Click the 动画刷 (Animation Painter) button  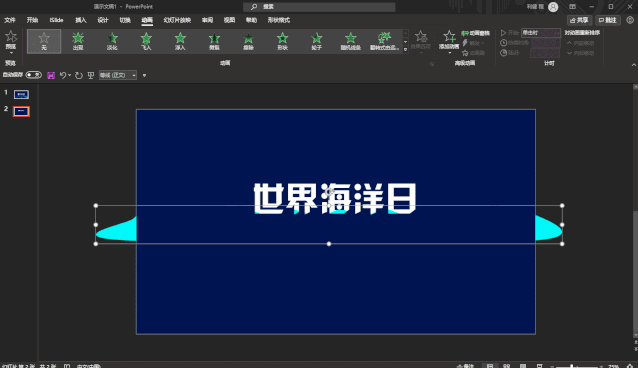473,53
